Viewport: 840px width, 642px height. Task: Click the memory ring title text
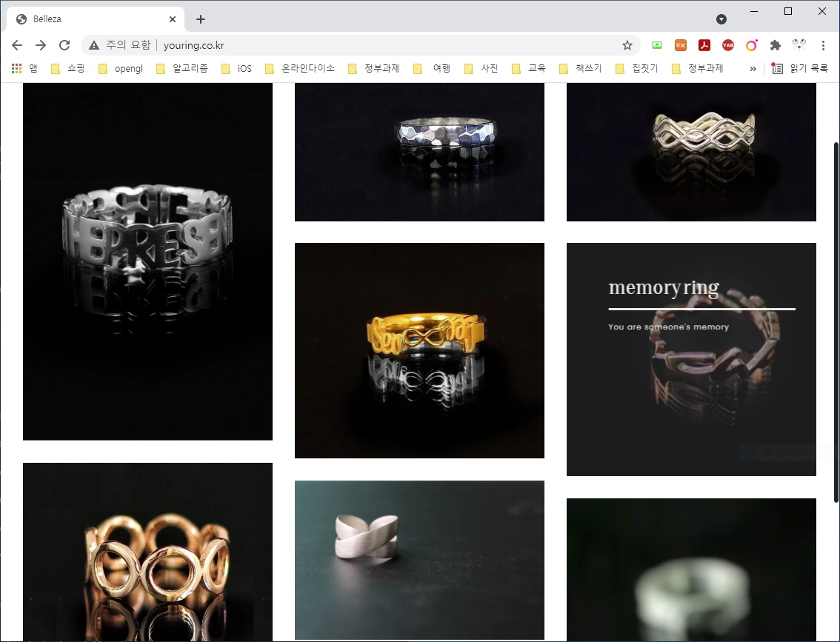[x=664, y=288]
